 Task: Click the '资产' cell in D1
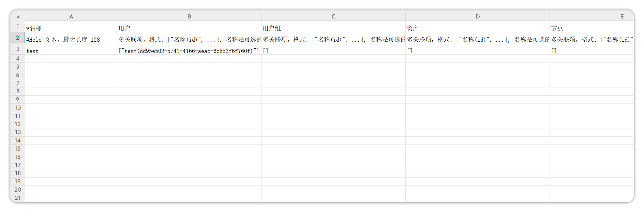pos(477,28)
